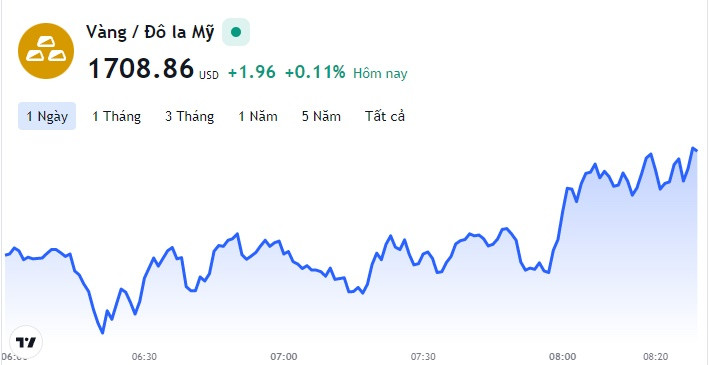Select the 07:00 time axis marker
The height and width of the screenshot is (365, 710).
(284, 357)
